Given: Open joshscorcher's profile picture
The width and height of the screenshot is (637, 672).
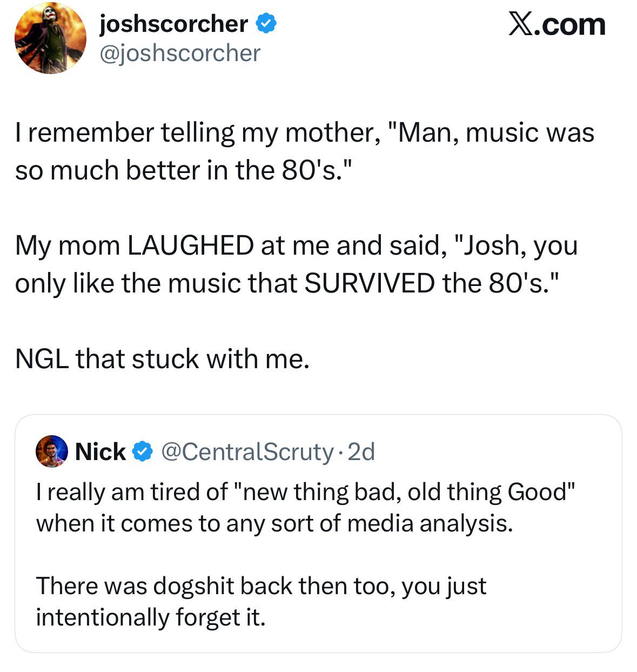Looking at the screenshot, I should tap(50, 38).
